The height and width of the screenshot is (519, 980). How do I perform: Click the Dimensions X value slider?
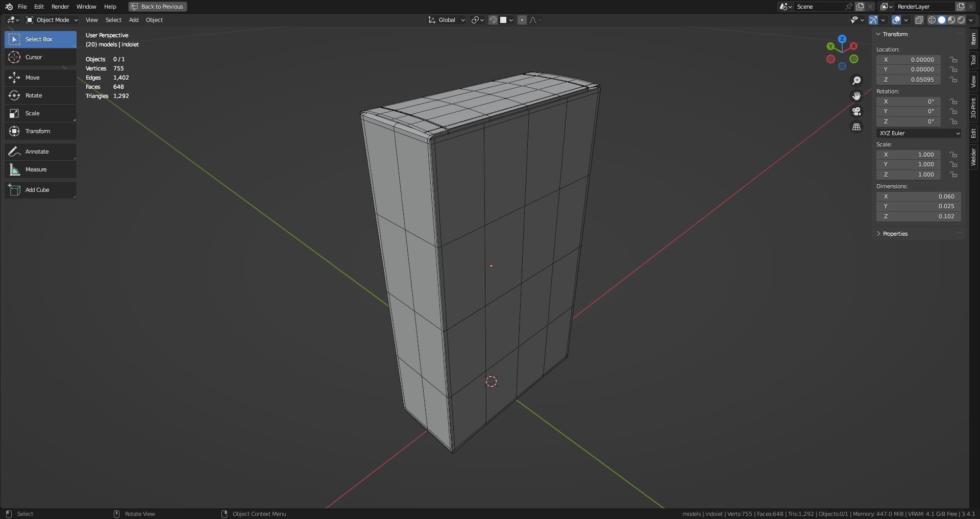919,196
